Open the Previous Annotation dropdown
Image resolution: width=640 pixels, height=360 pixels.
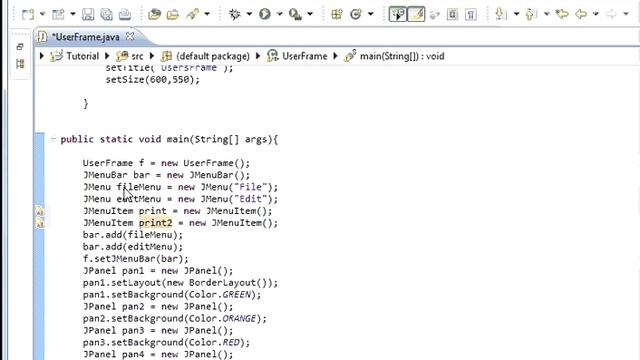[547, 14]
